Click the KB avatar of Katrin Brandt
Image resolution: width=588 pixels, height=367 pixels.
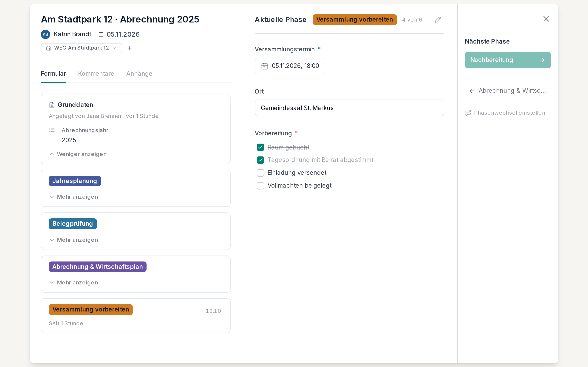pos(45,34)
